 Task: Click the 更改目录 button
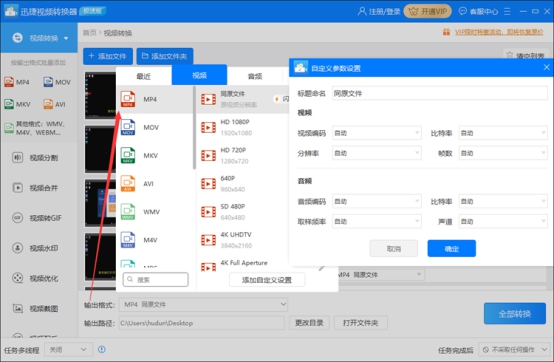pos(309,323)
